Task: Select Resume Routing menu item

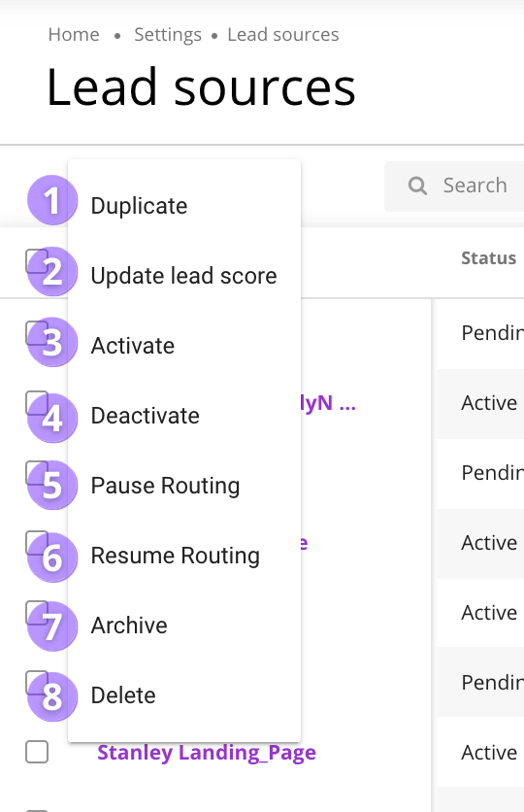Action: pyautogui.click(x=184, y=556)
